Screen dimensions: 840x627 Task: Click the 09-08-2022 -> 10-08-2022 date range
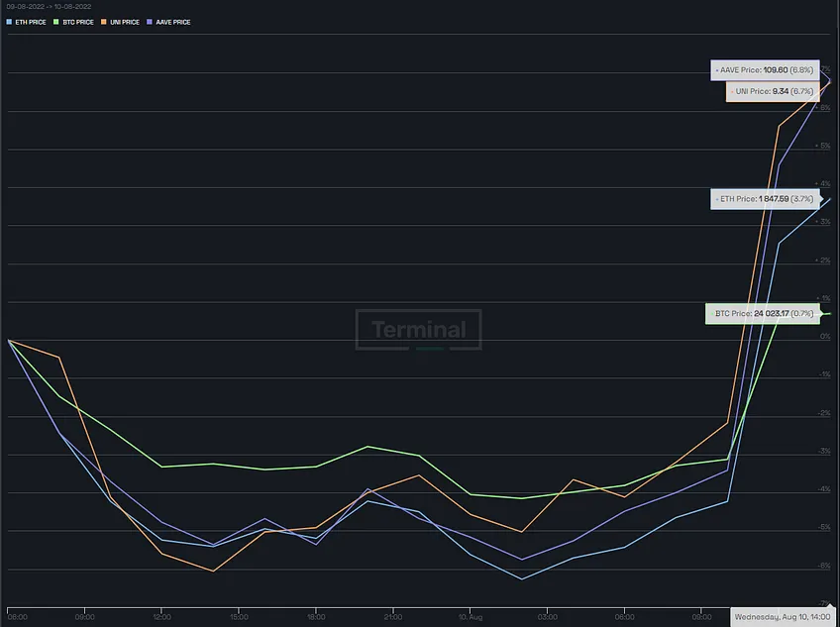click(49, 6)
